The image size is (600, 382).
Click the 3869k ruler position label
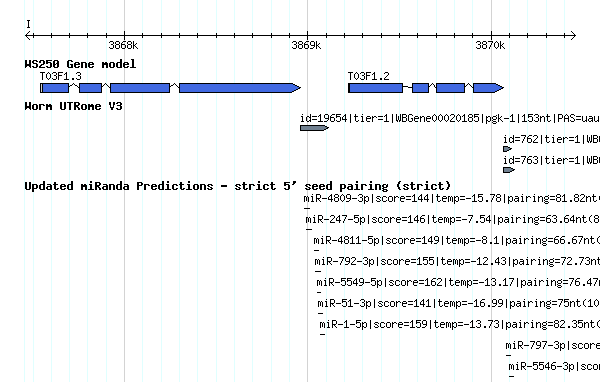click(x=306, y=46)
